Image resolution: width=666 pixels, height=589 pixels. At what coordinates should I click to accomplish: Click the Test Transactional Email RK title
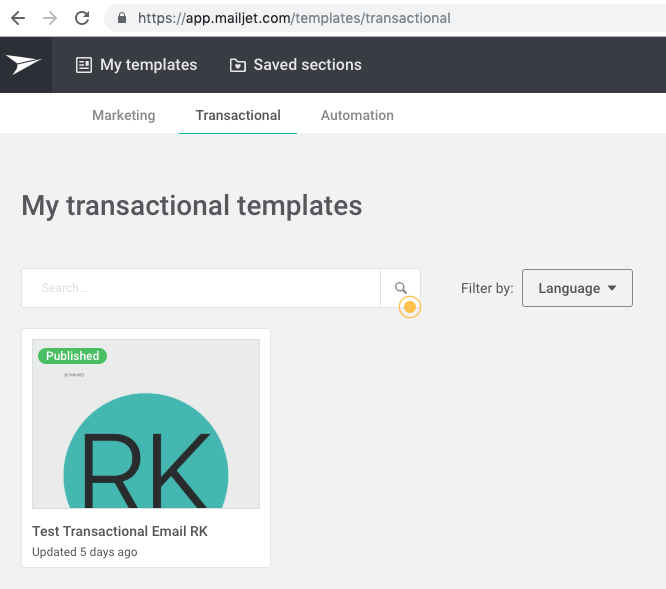pos(120,531)
